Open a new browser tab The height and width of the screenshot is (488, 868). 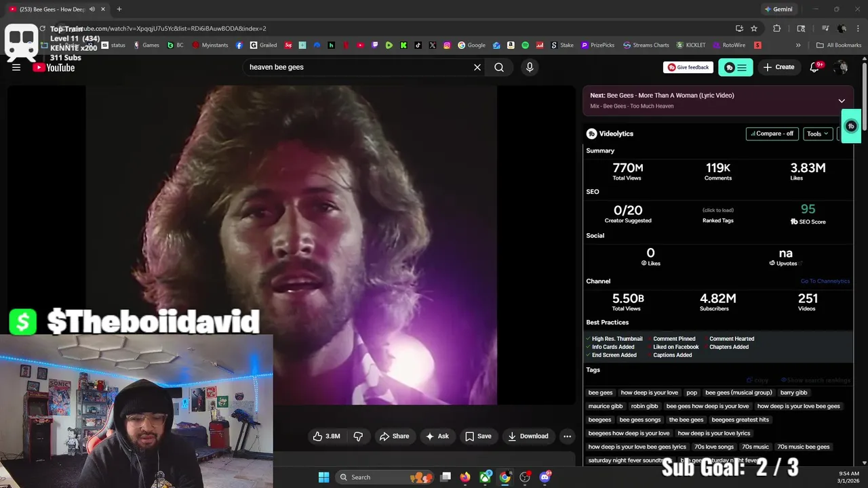coord(119,9)
